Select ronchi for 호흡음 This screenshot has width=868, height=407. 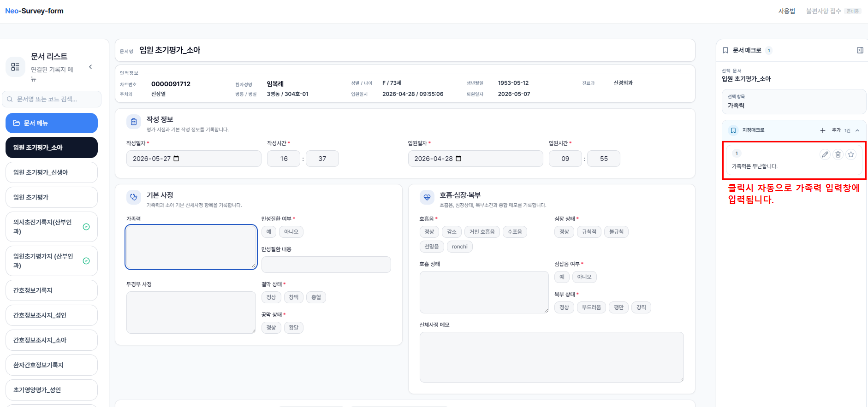point(460,247)
